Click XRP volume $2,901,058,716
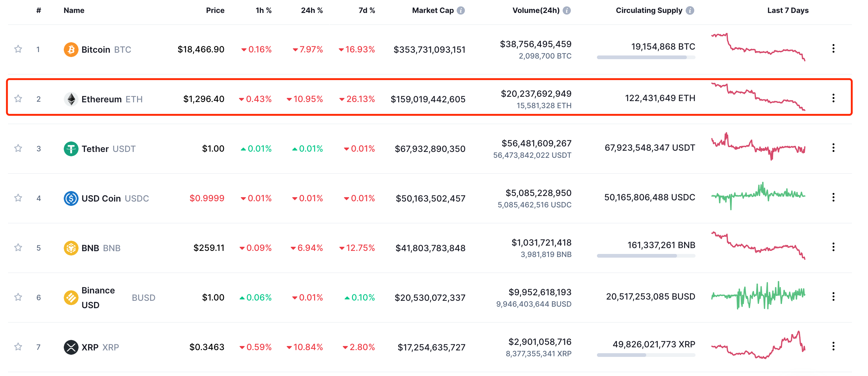 (x=540, y=342)
